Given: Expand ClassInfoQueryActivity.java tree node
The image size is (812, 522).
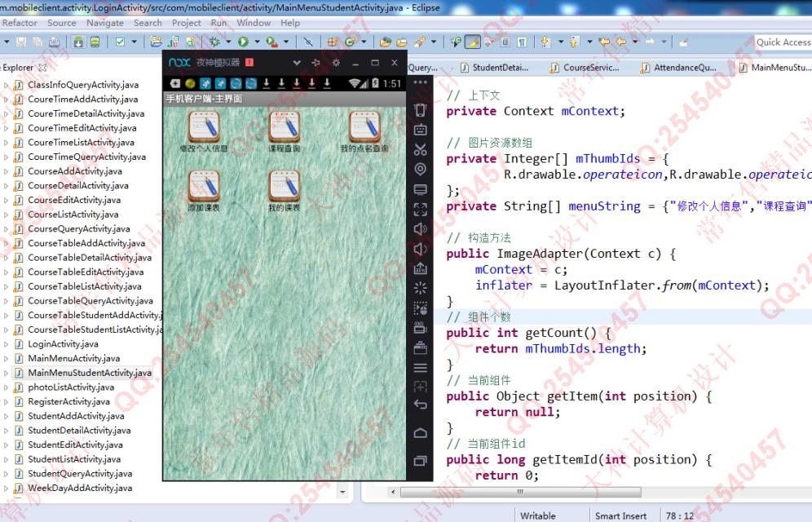Looking at the screenshot, I should [6, 85].
